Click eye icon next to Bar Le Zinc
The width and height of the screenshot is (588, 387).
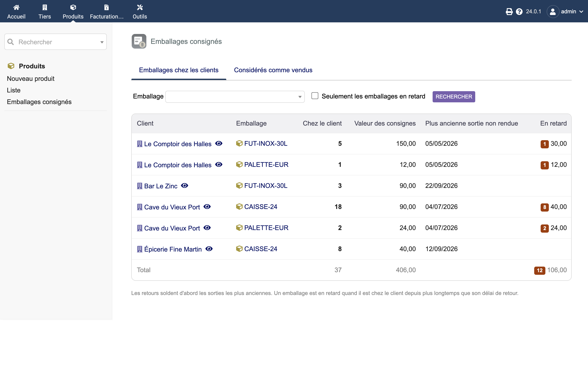click(x=184, y=185)
